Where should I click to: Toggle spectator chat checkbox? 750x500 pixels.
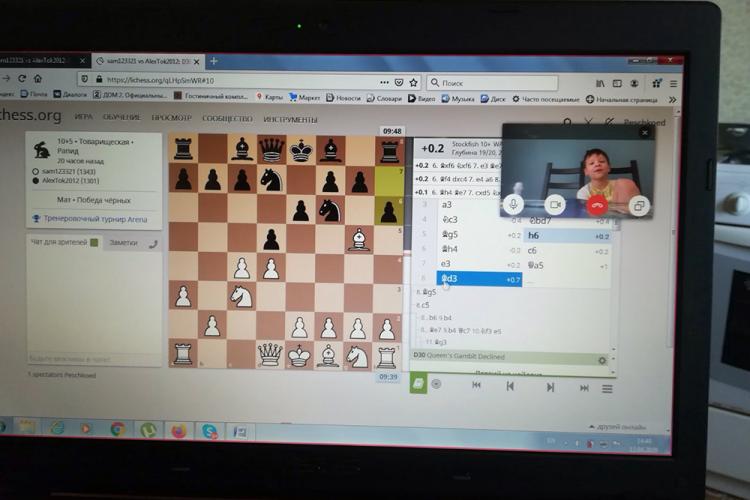pyautogui.click(x=94, y=242)
